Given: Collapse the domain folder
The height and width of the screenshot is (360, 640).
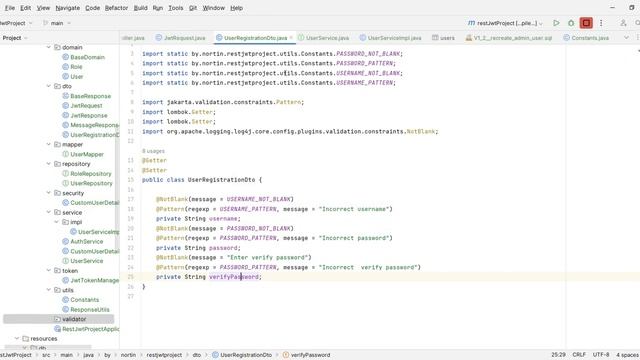Looking at the screenshot, I should click(x=49, y=47).
